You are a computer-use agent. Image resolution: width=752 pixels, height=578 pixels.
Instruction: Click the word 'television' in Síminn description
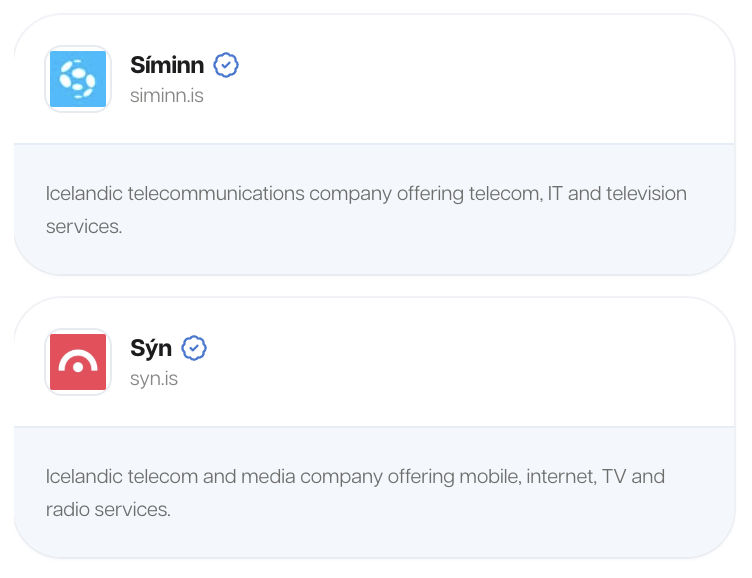(646, 194)
